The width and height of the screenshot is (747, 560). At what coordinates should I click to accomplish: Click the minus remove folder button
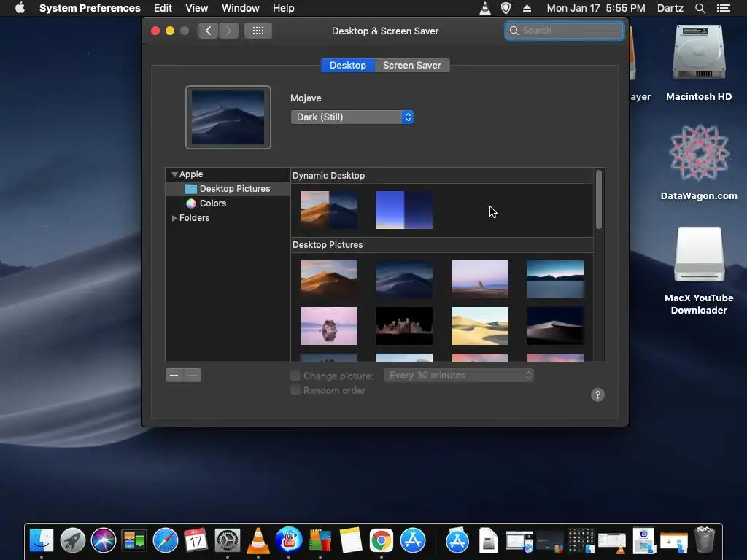tap(193, 376)
